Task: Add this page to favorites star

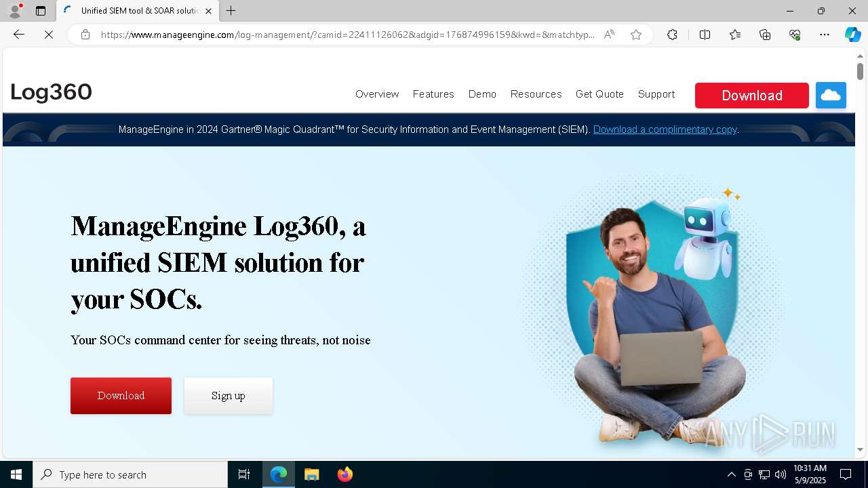Action: click(636, 35)
